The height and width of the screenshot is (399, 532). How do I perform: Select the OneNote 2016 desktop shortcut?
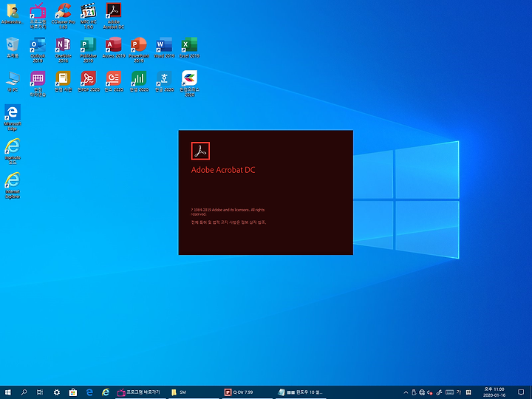[x=63, y=50]
